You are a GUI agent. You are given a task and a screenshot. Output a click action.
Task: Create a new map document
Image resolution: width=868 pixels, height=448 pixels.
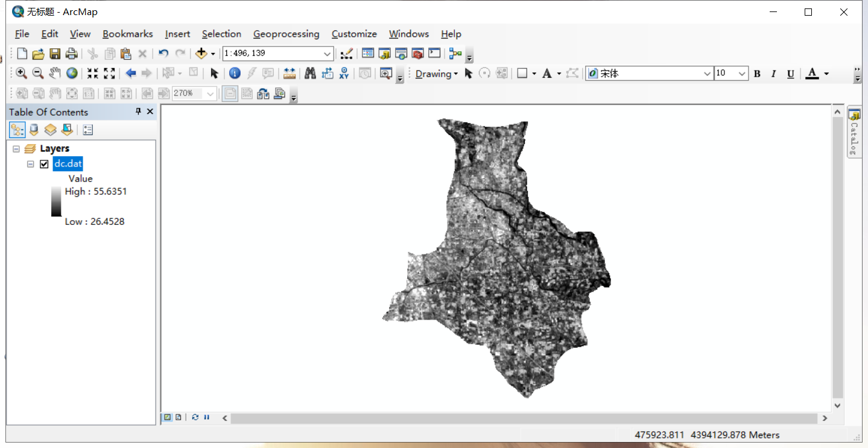point(22,54)
